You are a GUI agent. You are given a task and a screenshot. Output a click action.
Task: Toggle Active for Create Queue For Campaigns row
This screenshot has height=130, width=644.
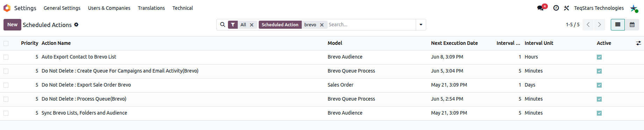[599, 71]
